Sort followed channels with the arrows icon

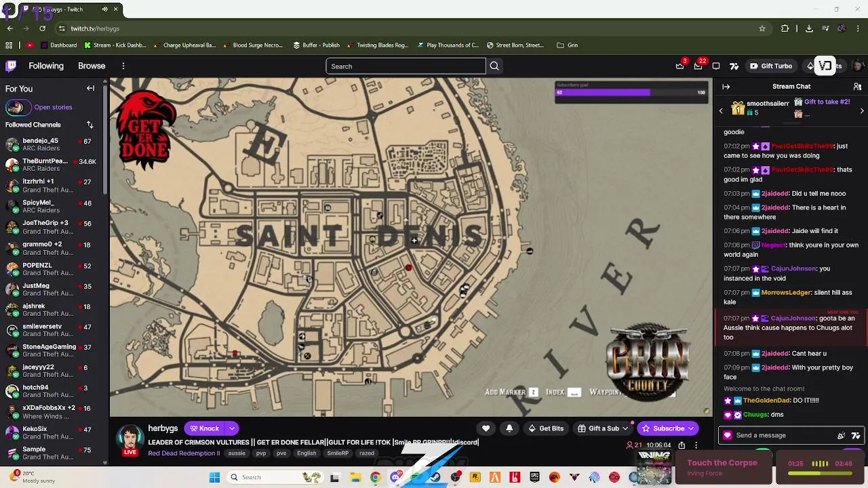90,125
